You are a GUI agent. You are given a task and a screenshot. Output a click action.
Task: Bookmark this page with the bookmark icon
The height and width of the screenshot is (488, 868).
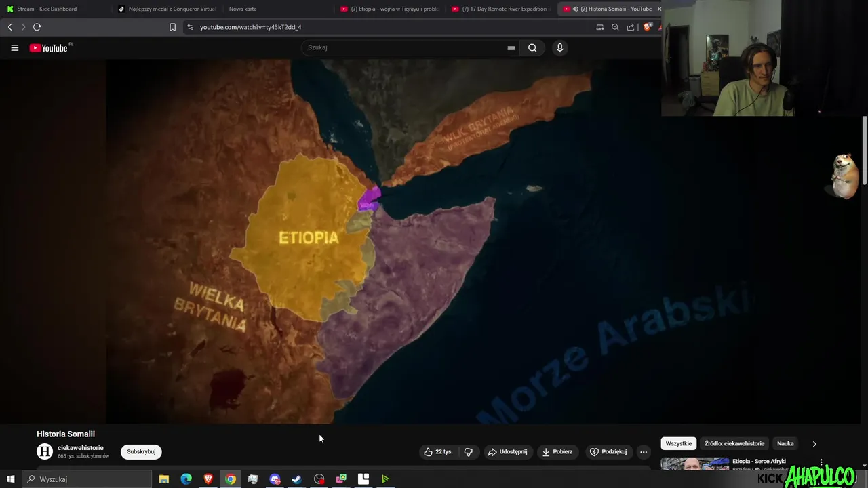click(172, 27)
